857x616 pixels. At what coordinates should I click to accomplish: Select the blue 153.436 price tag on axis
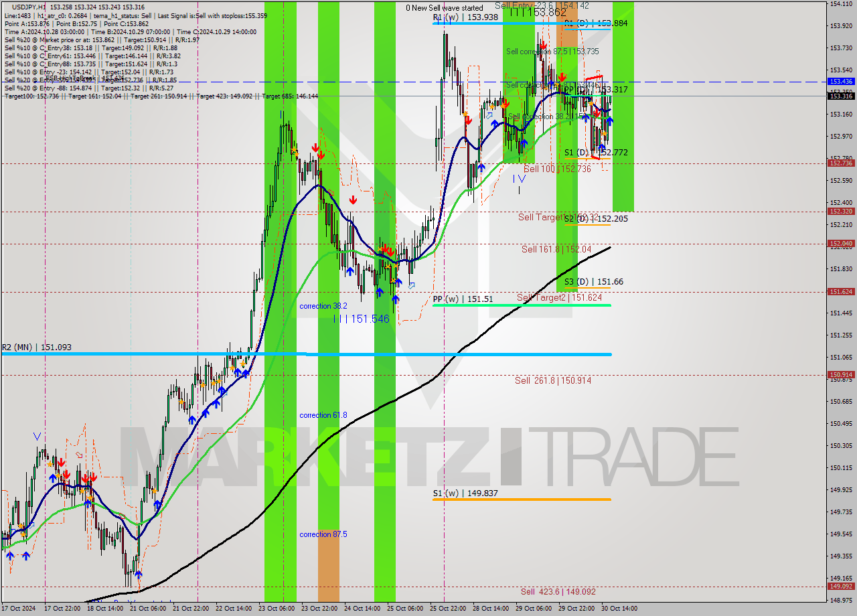(841, 81)
